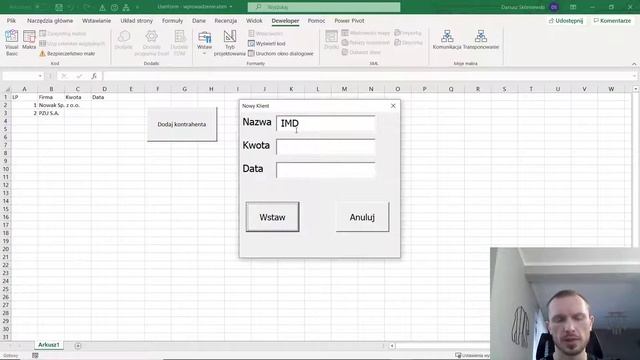This screenshot has height=360, width=640.
Task: Click the Wstaw button in dialog
Action: click(x=272, y=217)
